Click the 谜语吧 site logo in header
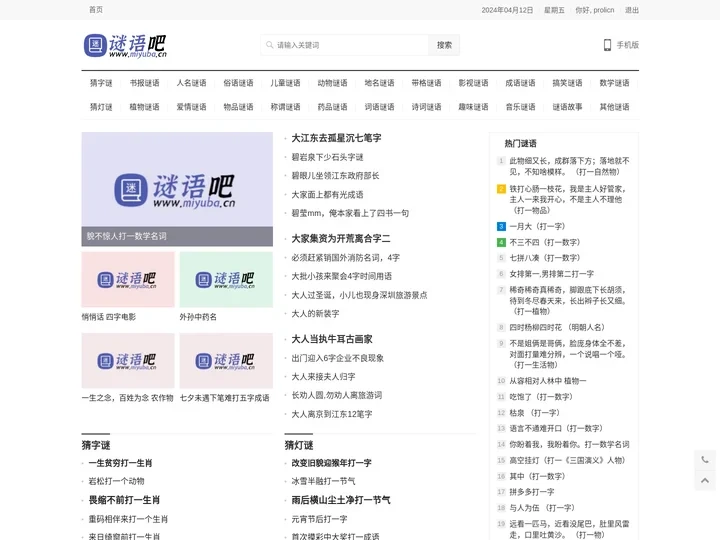720x540 pixels. coord(125,45)
